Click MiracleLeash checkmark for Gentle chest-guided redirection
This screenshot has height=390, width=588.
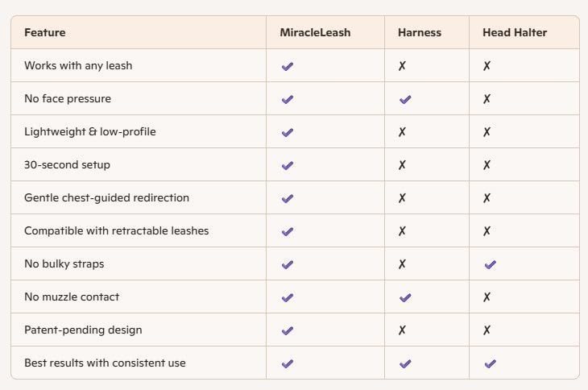(288, 198)
